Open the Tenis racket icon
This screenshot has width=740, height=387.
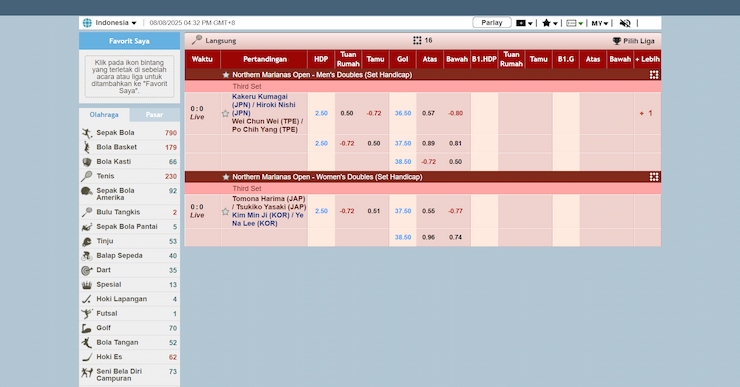tap(87, 176)
